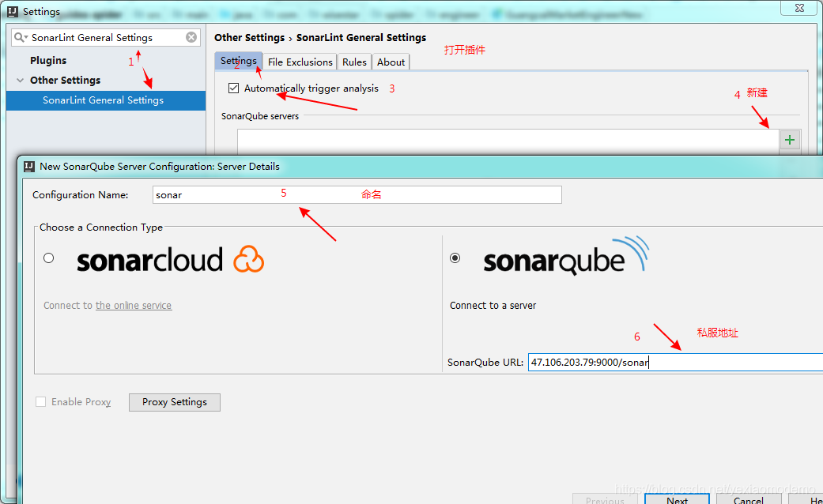Screen dimensions: 823x504
Task: Toggle Automatically trigger analysis checkbox
Action: (x=233, y=88)
